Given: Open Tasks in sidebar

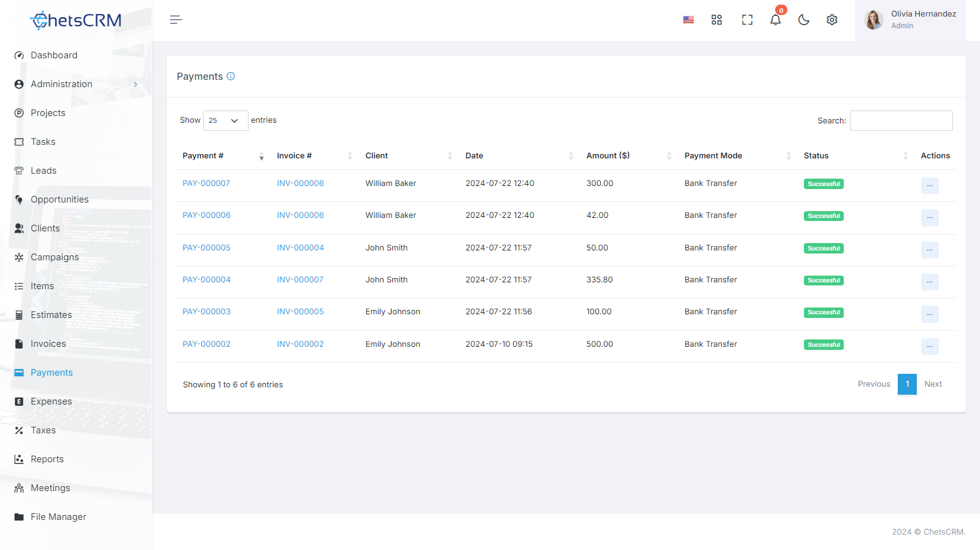Looking at the screenshot, I should (43, 142).
